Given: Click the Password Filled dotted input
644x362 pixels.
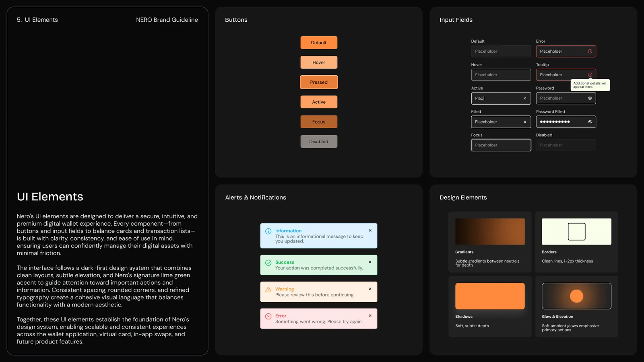Looking at the screenshot, I should click(566, 122).
